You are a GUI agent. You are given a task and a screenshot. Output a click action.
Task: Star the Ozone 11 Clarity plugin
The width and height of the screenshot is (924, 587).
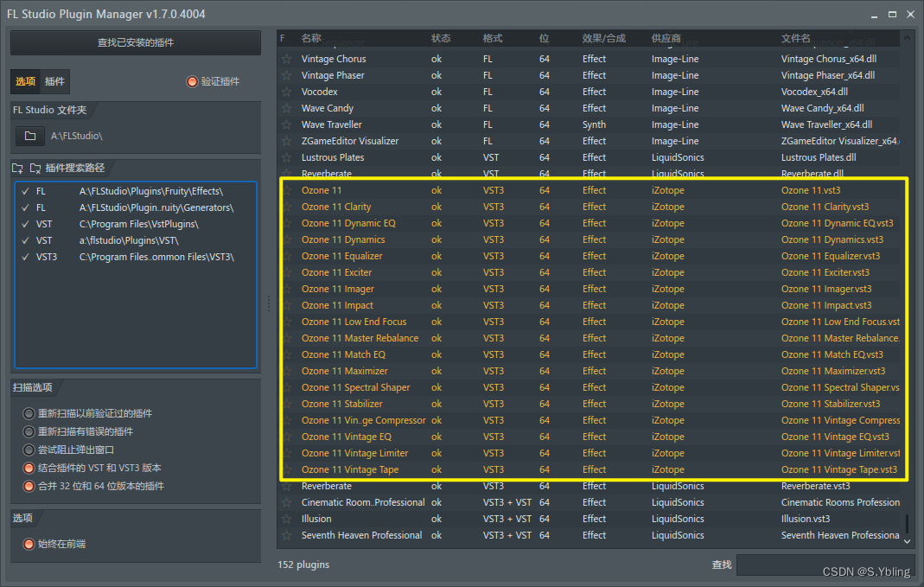coord(288,207)
